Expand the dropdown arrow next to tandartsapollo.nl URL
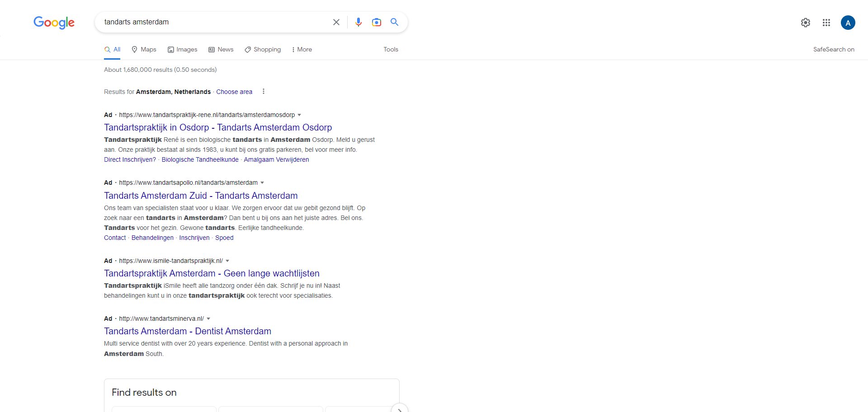This screenshot has width=868, height=412. pos(262,183)
